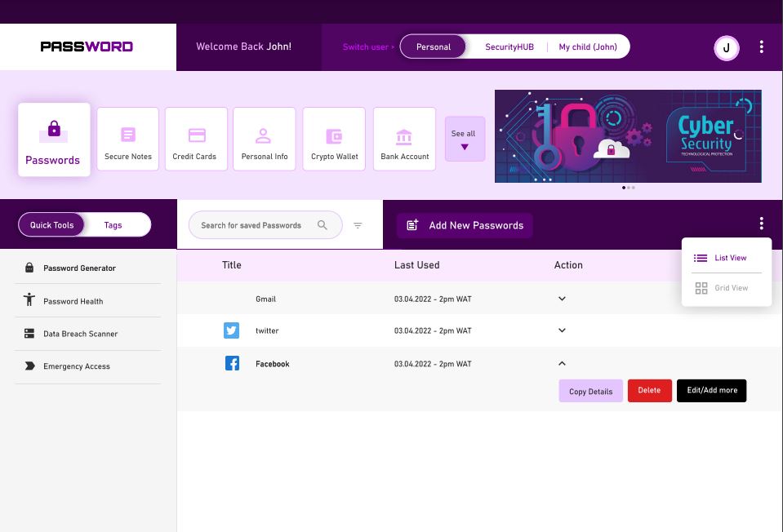Collapse the Facebook entry details
The height and width of the screenshot is (532, 783).
click(561, 363)
